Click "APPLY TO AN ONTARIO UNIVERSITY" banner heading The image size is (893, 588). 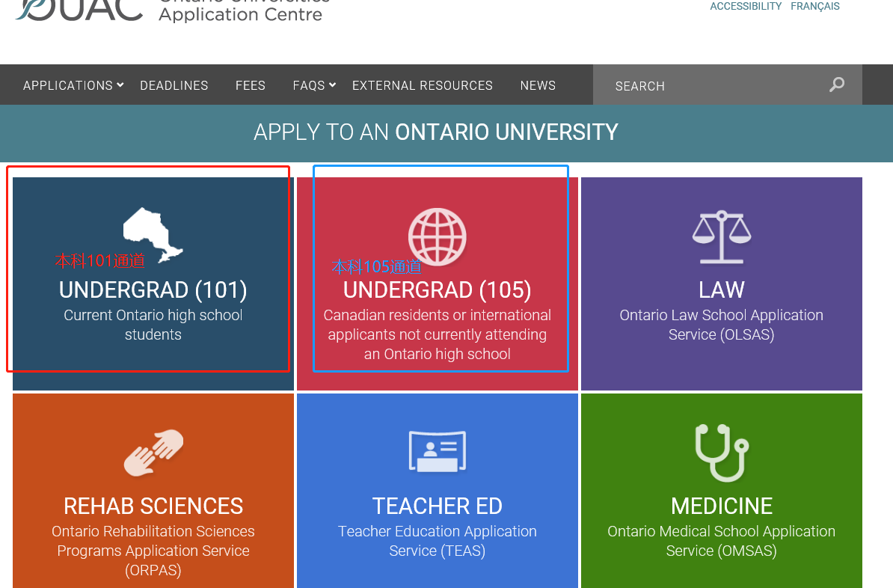tap(436, 132)
